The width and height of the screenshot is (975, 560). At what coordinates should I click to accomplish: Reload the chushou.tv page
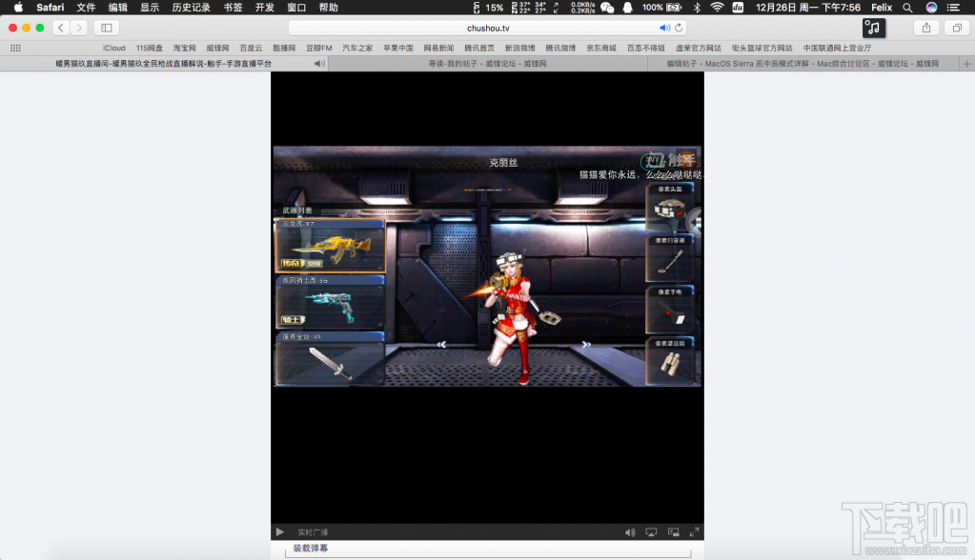point(679,29)
